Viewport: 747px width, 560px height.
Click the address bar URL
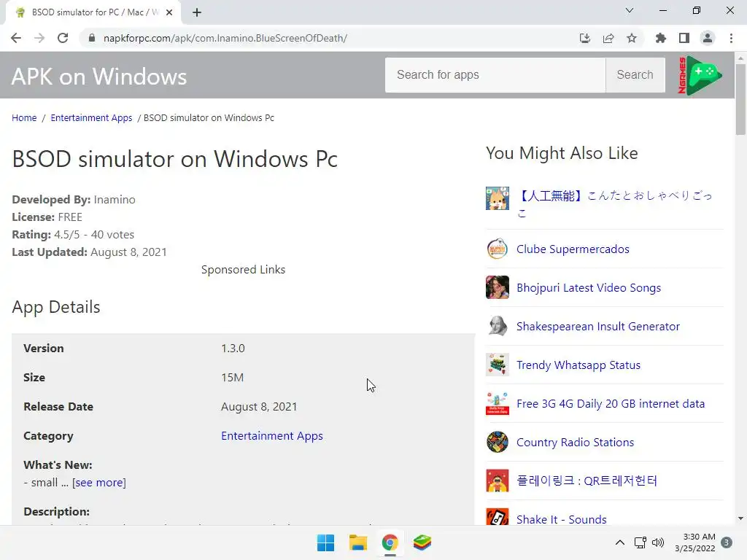point(225,38)
